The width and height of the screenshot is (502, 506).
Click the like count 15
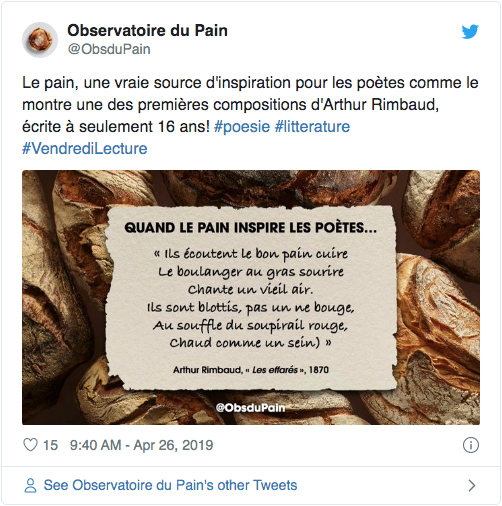[x=50, y=445]
